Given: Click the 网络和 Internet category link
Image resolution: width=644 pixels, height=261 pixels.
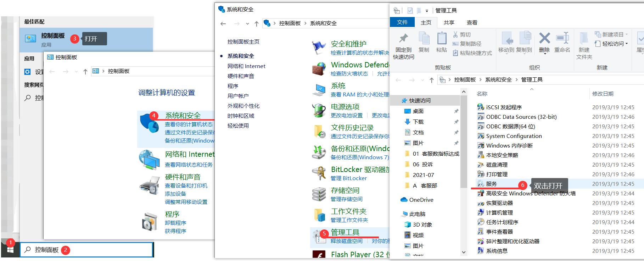Looking at the screenshot, I should pos(190,154).
